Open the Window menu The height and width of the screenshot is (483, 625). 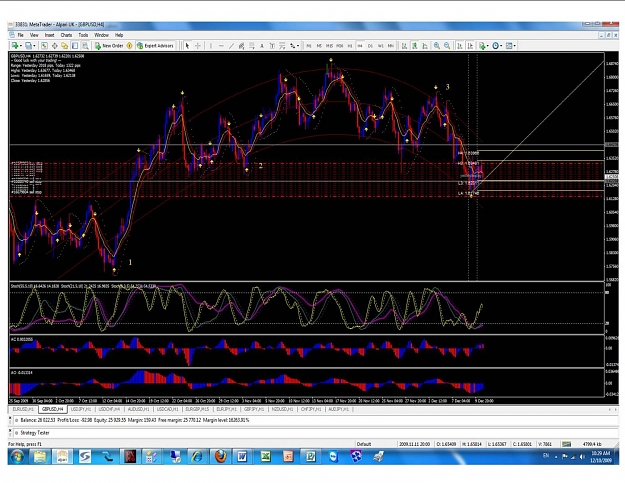pos(101,35)
